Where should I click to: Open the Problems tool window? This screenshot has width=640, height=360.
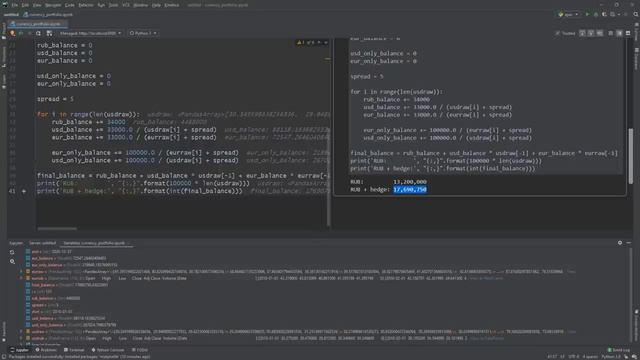46,350
